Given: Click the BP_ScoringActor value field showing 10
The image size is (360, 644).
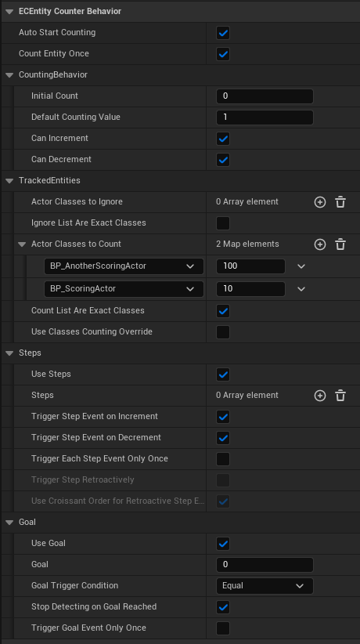Looking at the screenshot, I should (x=250, y=289).
